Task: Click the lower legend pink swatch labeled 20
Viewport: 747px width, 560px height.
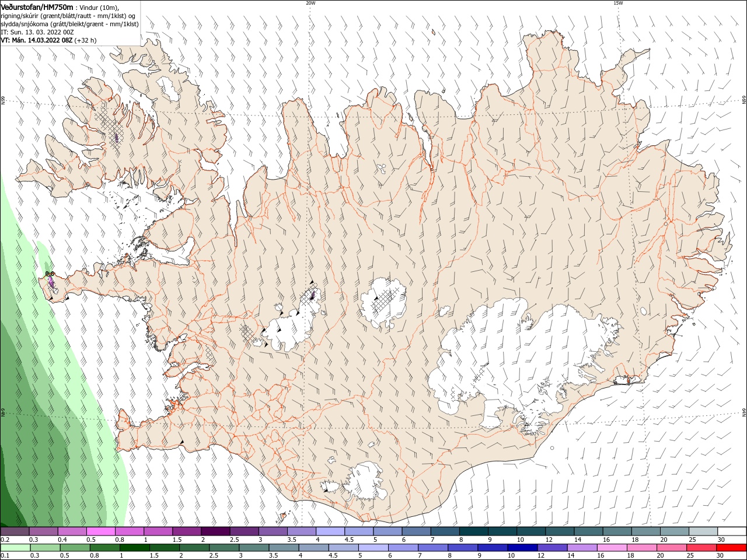Action: click(x=671, y=548)
